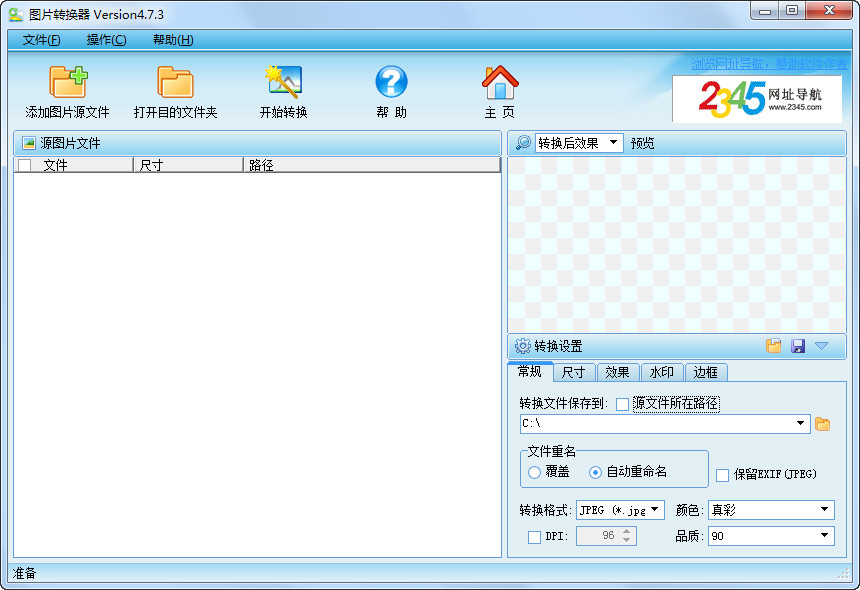This screenshot has width=860, height=590.
Task: Select the 覆盖 radio button
Action: pos(534,472)
